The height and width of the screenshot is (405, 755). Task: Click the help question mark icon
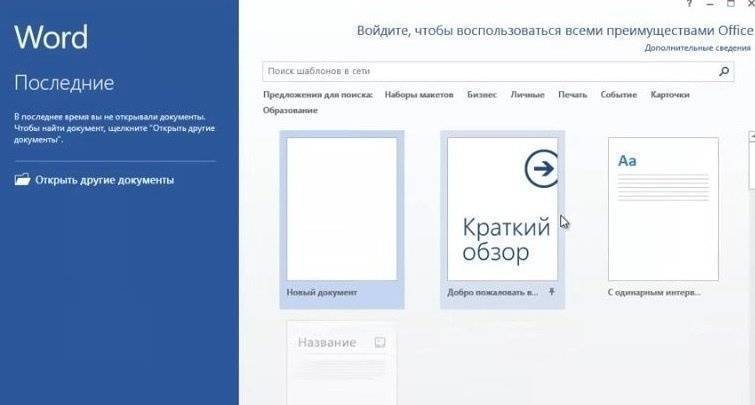(689, 3)
